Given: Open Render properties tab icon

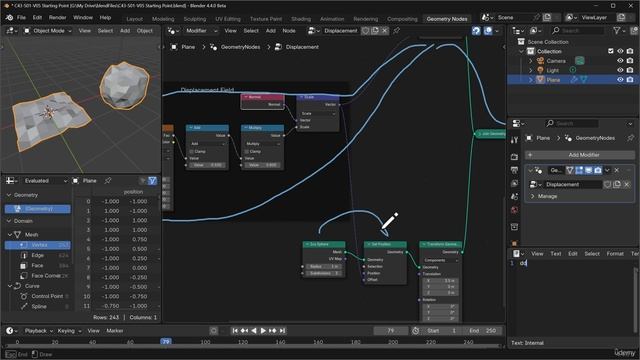Looking at the screenshot, I should (514, 157).
